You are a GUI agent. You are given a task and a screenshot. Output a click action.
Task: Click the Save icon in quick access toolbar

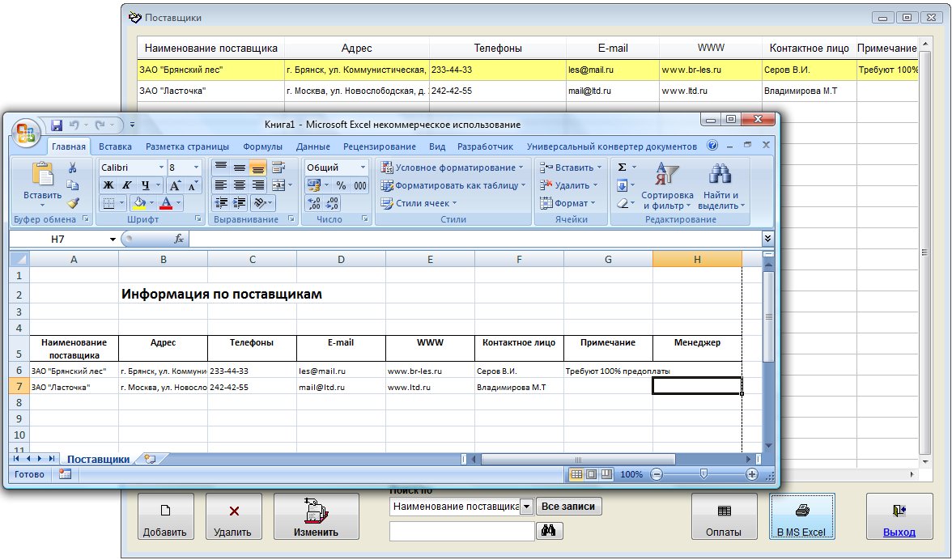pyautogui.click(x=57, y=125)
